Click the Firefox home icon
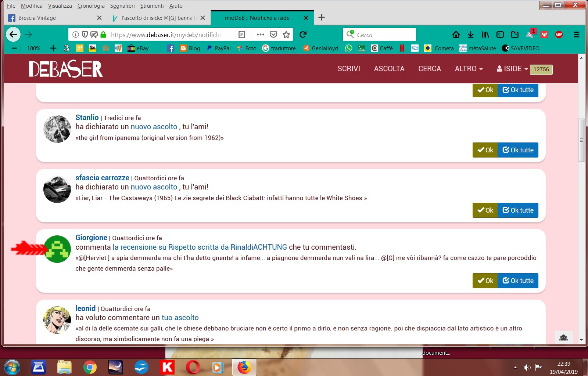The image size is (588, 376). (x=456, y=35)
